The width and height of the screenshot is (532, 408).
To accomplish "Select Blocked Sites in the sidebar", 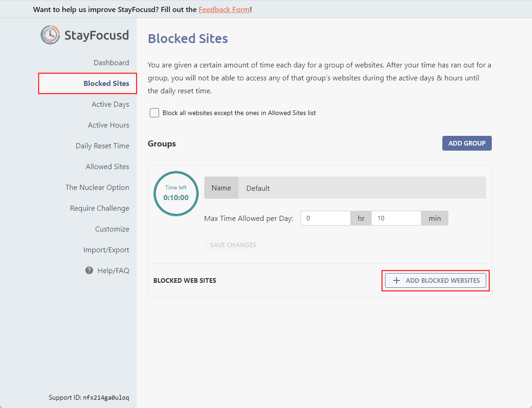I will [87, 84].
